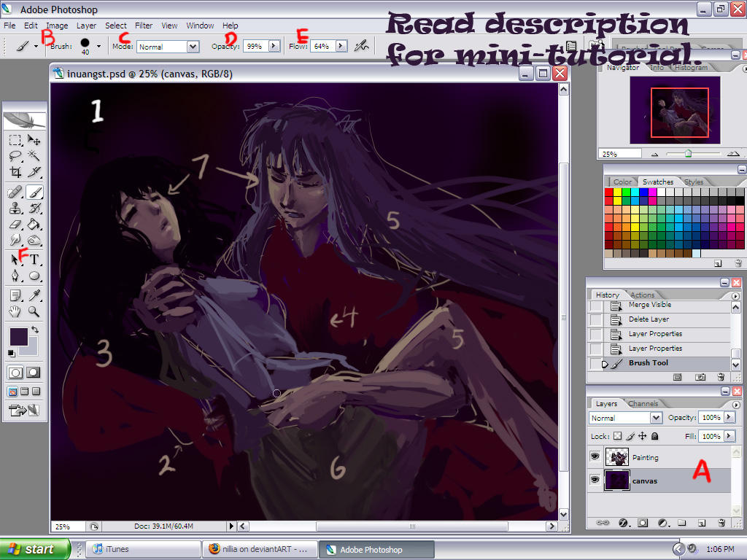
Task: Open the Windows start menu
Action: pyautogui.click(x=34, y=549)
